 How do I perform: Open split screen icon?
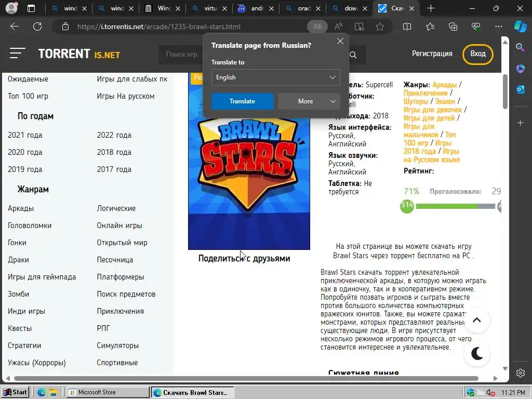[407, 26]
